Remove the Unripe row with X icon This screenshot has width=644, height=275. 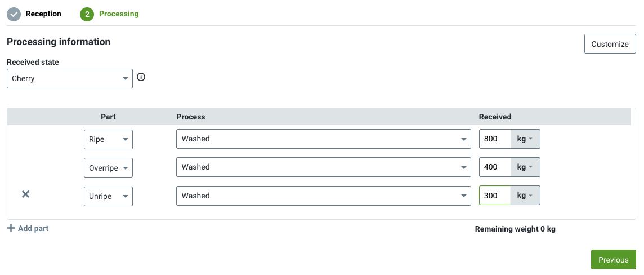[x=25, y=194]
